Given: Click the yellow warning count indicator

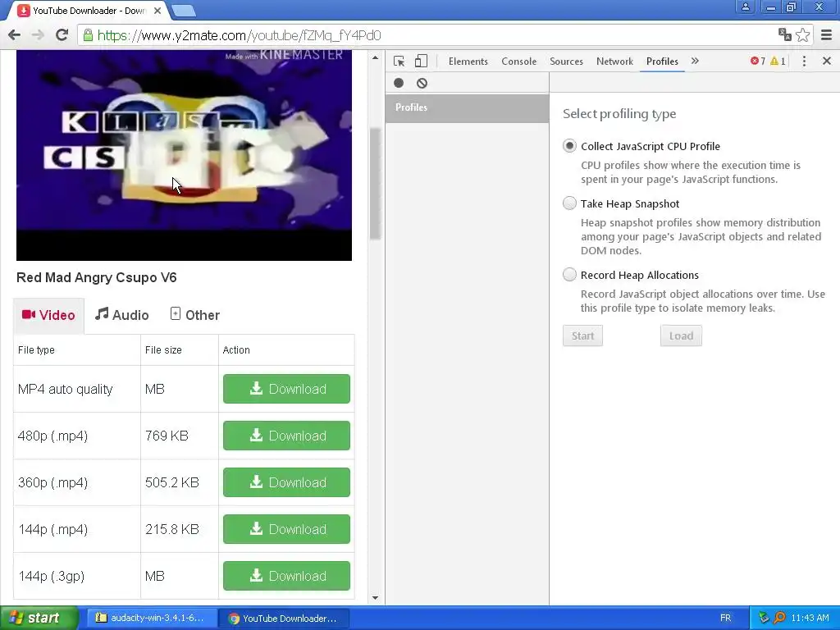Looking at the screenshot, I should click(778, 61).
